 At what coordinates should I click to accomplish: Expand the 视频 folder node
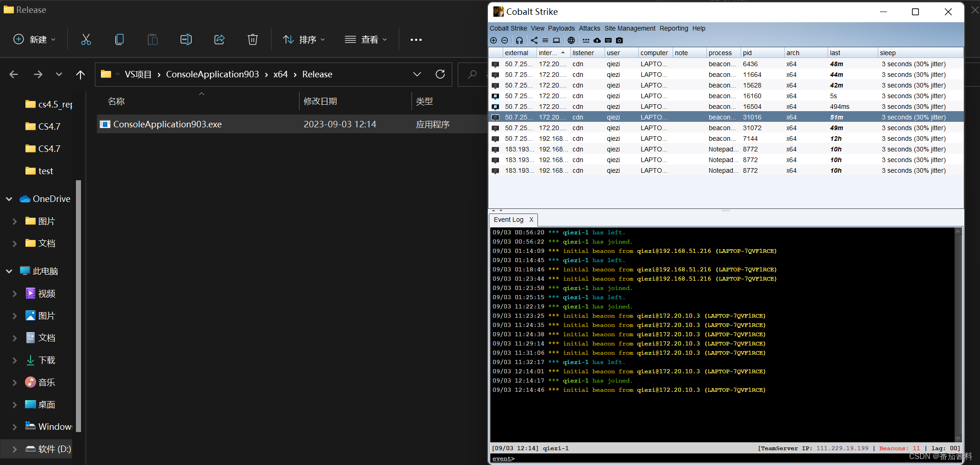point(14,294)
